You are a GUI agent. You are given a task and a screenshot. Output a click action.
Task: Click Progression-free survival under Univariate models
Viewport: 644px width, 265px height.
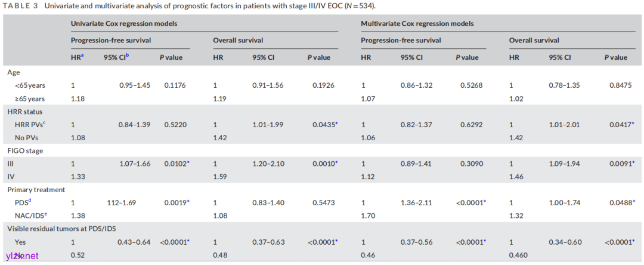tap(110, 41)
